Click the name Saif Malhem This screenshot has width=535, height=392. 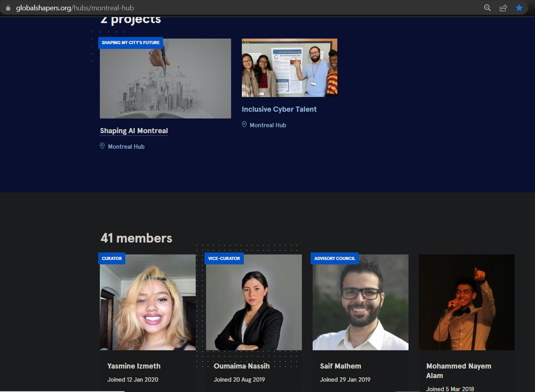point(340,366)
